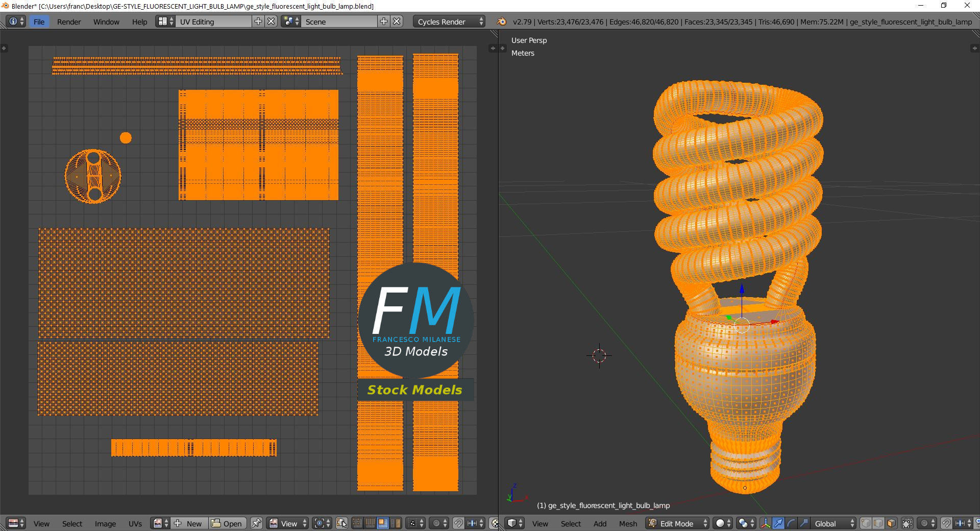Screen dimensions: 980x531
Task: Open UV editor type selector at bottom left
Action: [16, 523]
